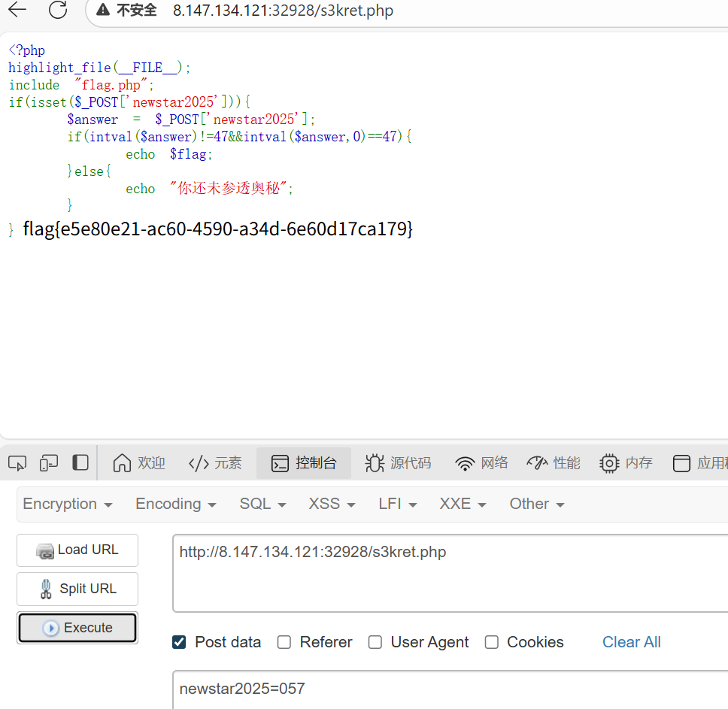Image resolution: width=728 pixels, height=709 pixels.
Task: Click the Clear All link
Action: (631, 642)
